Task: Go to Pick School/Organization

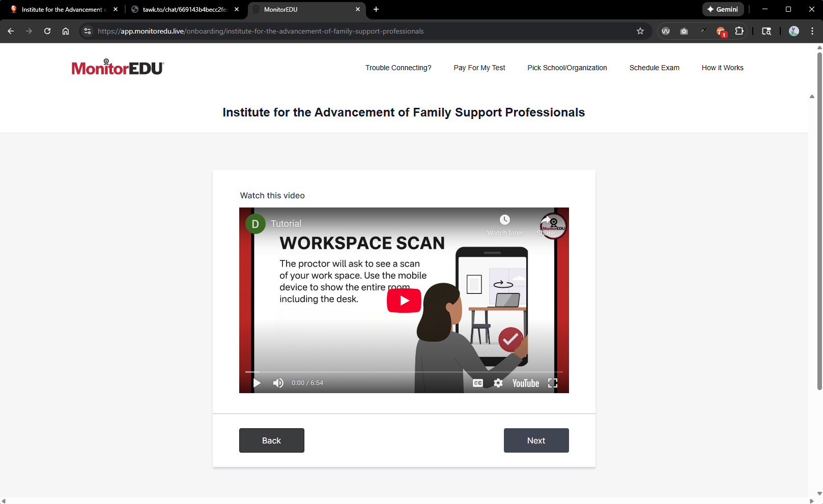Action: click(567, 68)
